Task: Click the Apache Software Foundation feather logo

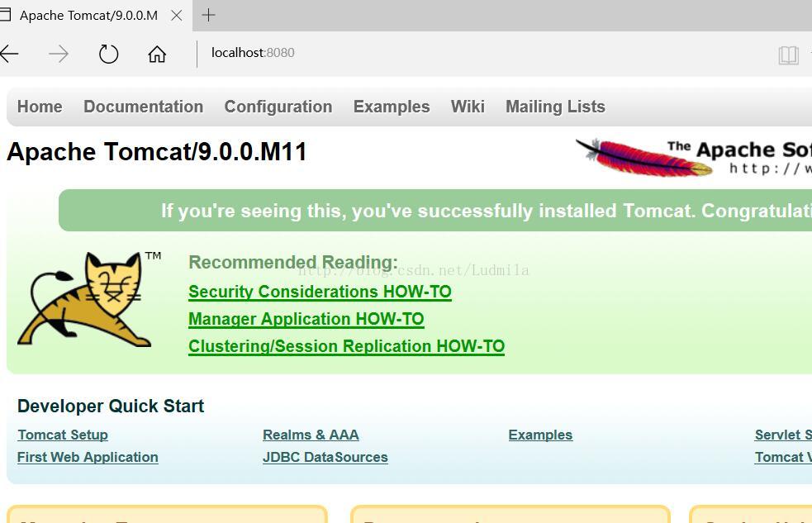Action: coord(694,157)
